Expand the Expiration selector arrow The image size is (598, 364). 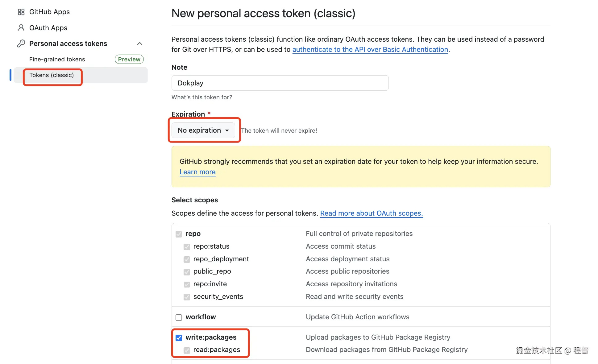pos(227,130)
